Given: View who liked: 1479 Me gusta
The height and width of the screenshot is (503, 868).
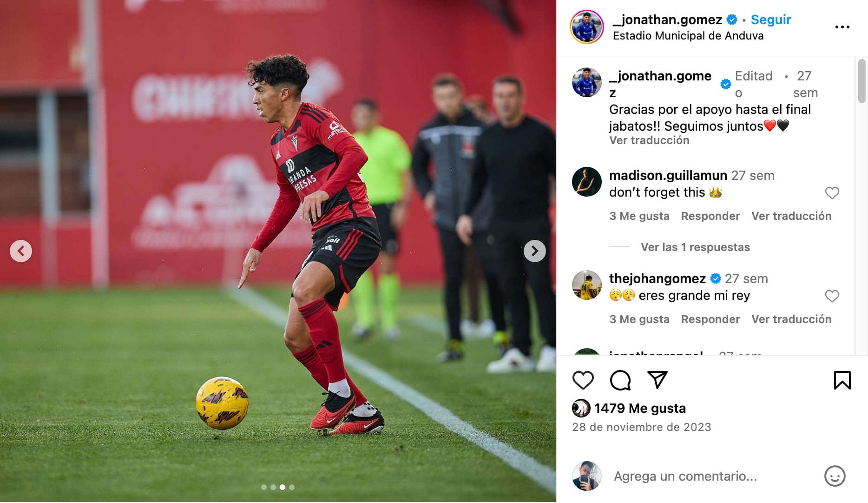Looking at the screenshot, I should click(640, 408).
